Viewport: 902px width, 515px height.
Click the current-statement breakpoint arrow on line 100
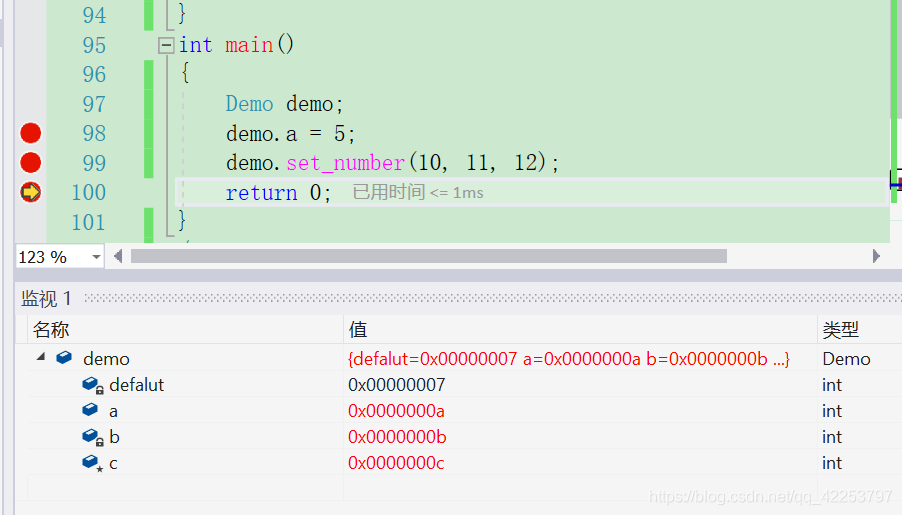[30, 192]
